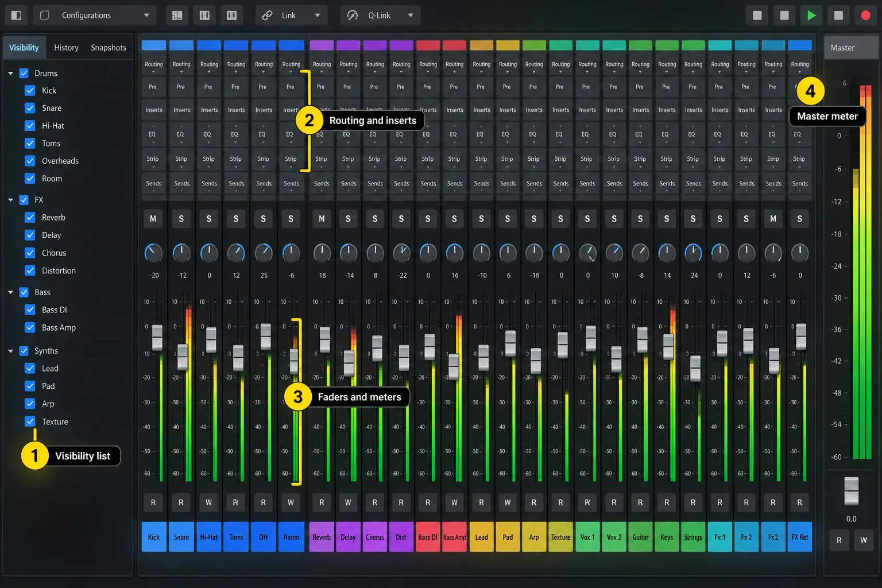Select the Arp channel name label

[534, 537]
